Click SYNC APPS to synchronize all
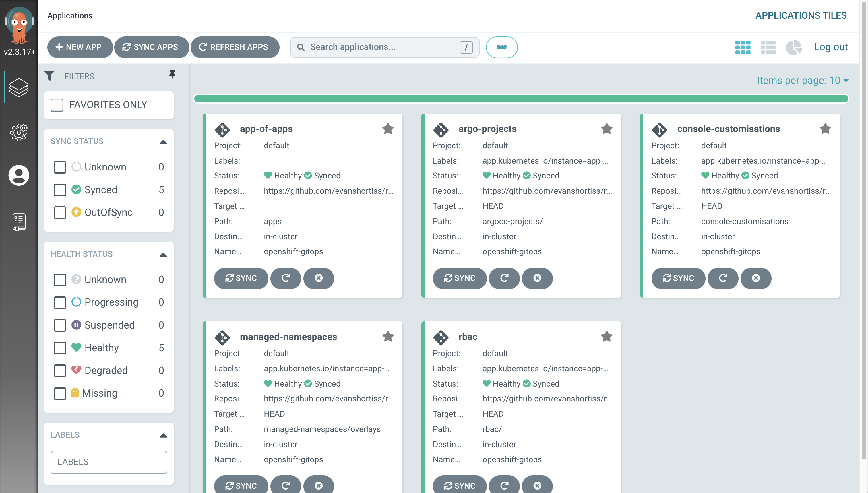Viewport: 868px width, 493px height. [x=151, y=47]
